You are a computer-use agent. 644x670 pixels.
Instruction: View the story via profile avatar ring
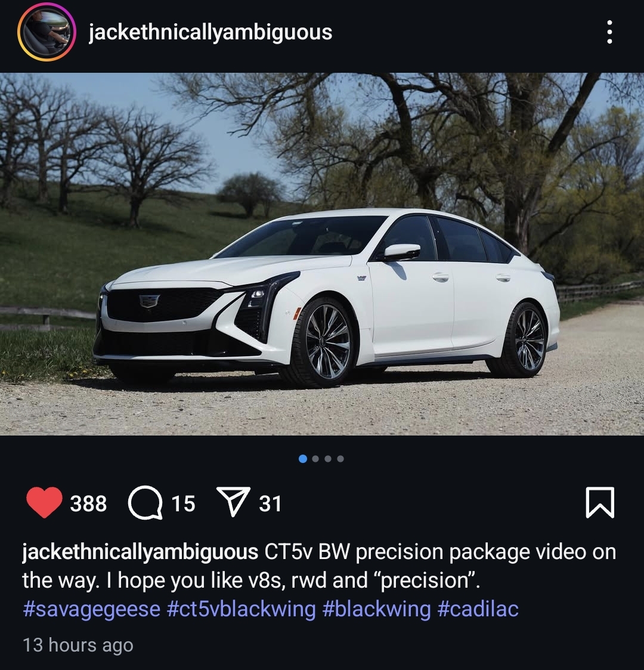47,32
